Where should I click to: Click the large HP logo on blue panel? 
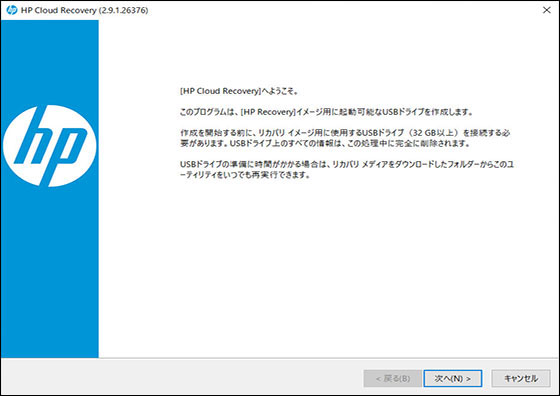(x=50, y=146)
